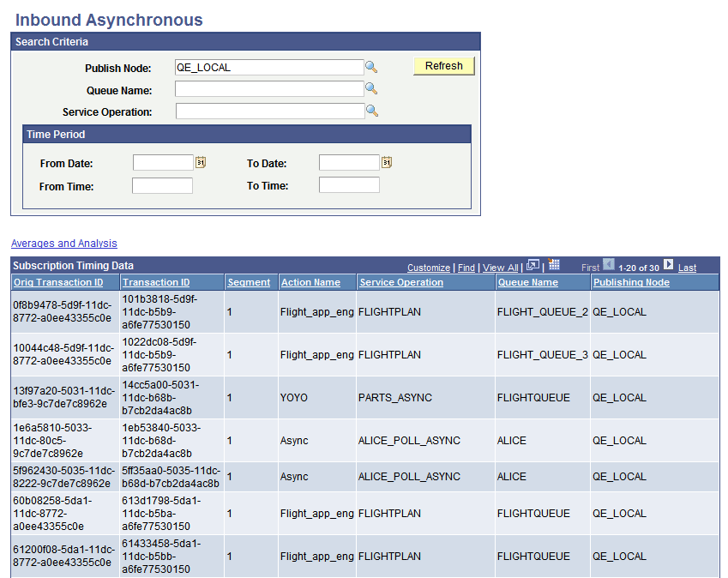This screenshot has height=578, width=728.
Task: Click the Refresh button
Action: [x=443, y=65]
